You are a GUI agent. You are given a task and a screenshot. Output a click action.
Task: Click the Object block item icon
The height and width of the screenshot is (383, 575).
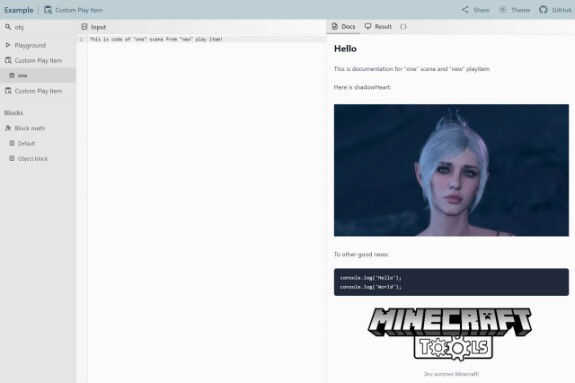pyautogui.click(x=12, y=158)
